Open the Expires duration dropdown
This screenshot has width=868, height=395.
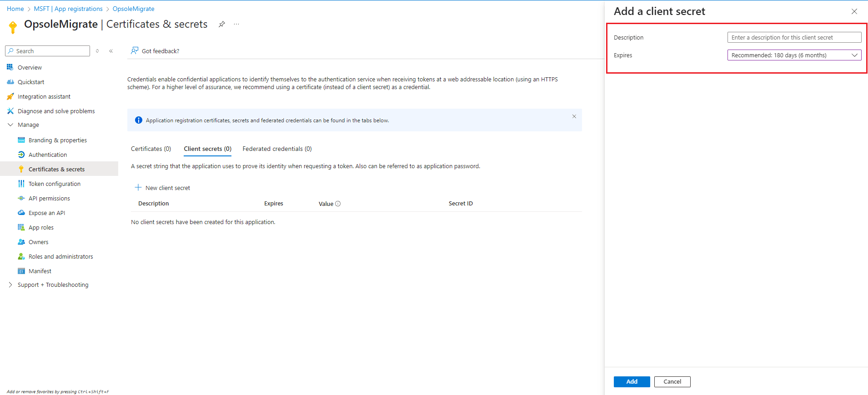pyautogui.click(x=794, y=55)
